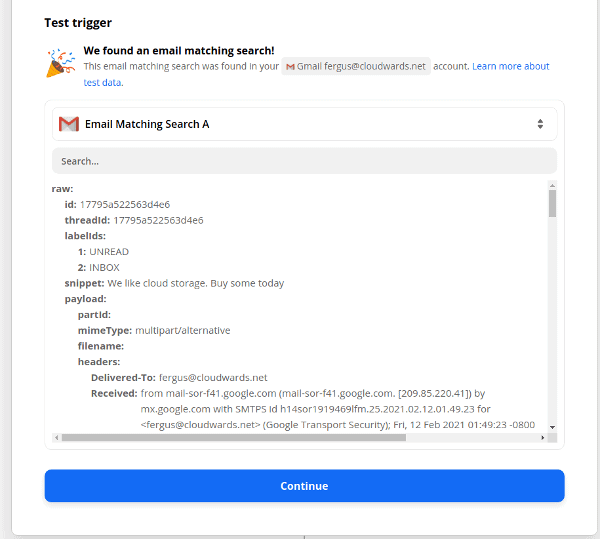Click the small Gmail icon in account badge

(290, 67)
